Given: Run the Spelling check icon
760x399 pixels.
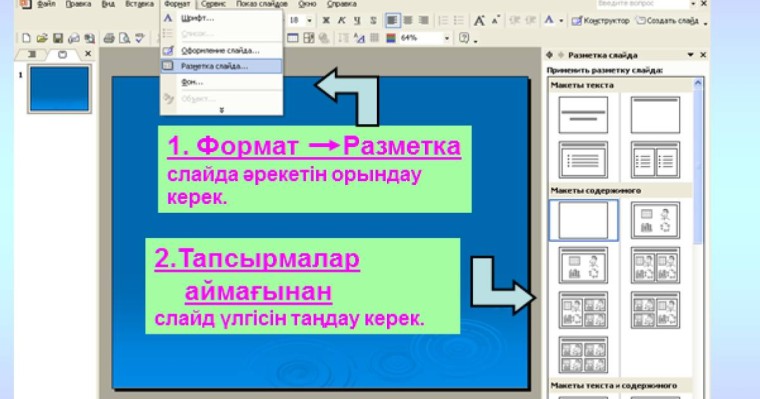Looking at the screenshot, I should (140, 38).
